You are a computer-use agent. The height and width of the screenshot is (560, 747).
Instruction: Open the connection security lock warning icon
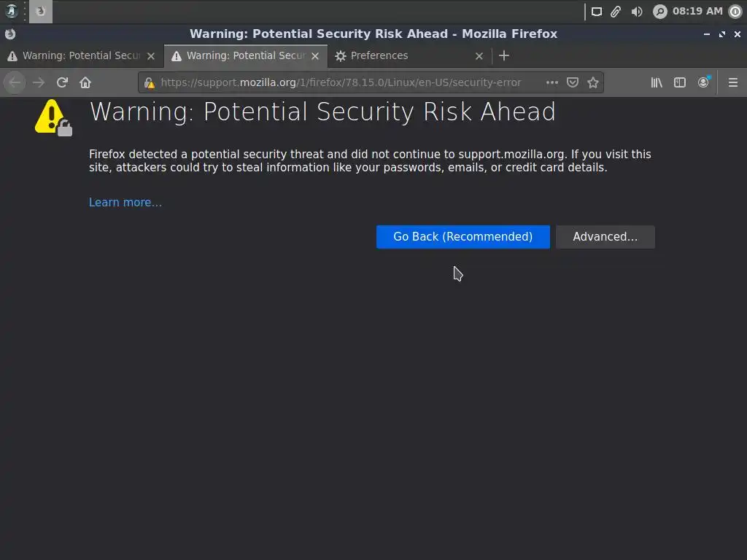[x=150, y=83]
